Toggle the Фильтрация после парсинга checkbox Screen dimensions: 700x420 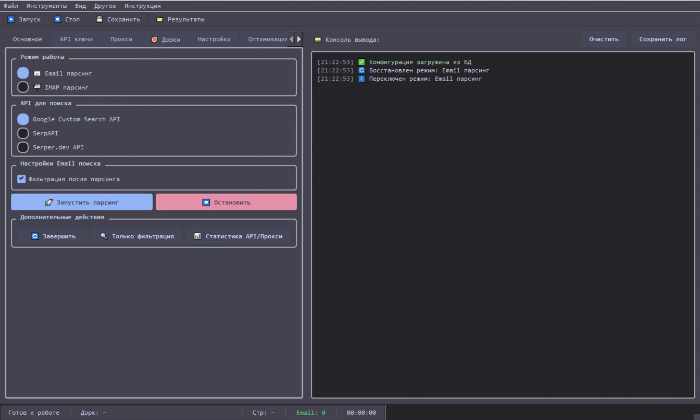pos(21,179)
